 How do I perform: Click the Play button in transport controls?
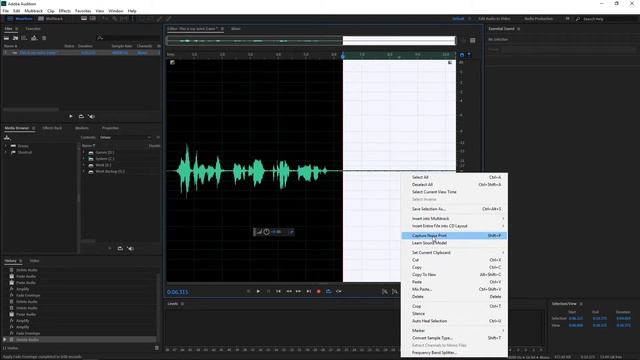pos(258,291)
